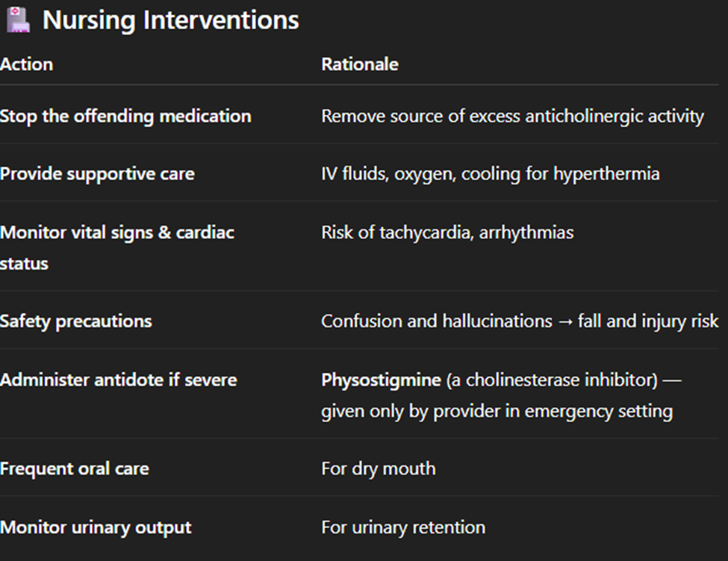Click the Rationale column header

point(359,64)
